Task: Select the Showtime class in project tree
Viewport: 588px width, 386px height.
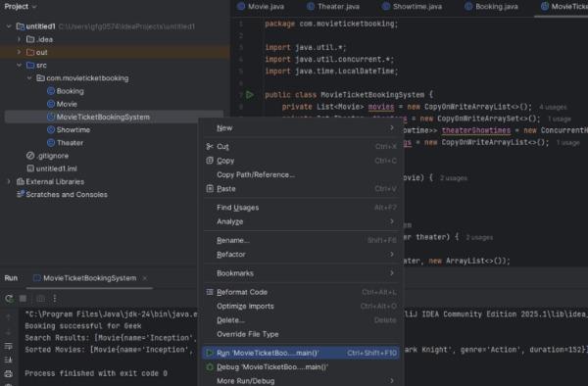Action: [x=73, y=129]
